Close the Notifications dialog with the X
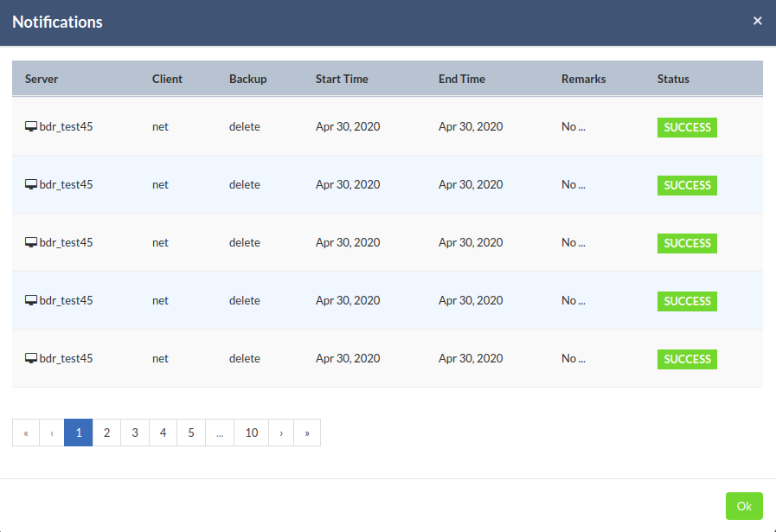The height and width of the screenshot is (532, 776). coord(757,21)
